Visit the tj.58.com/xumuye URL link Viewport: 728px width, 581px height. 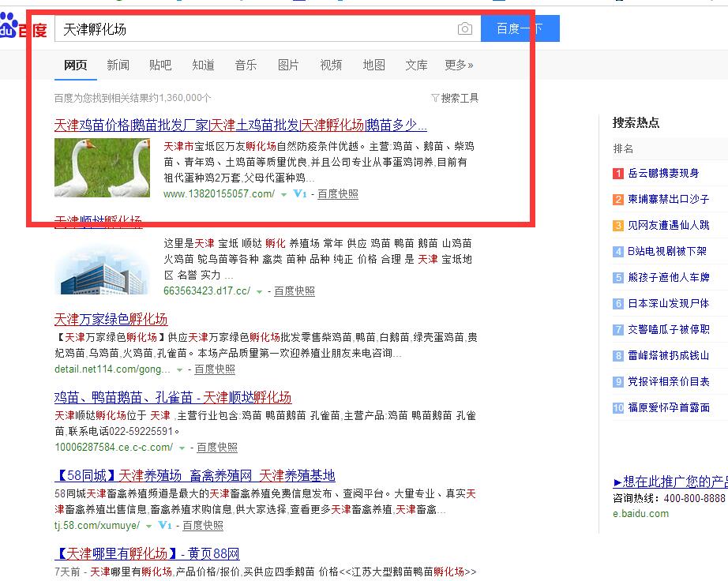point(97,525)
